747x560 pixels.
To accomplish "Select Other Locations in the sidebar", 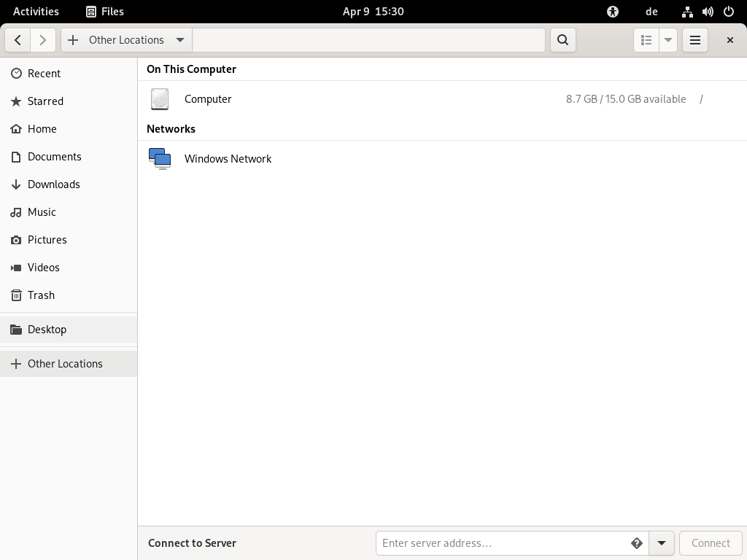I will (x=69, y=364).
